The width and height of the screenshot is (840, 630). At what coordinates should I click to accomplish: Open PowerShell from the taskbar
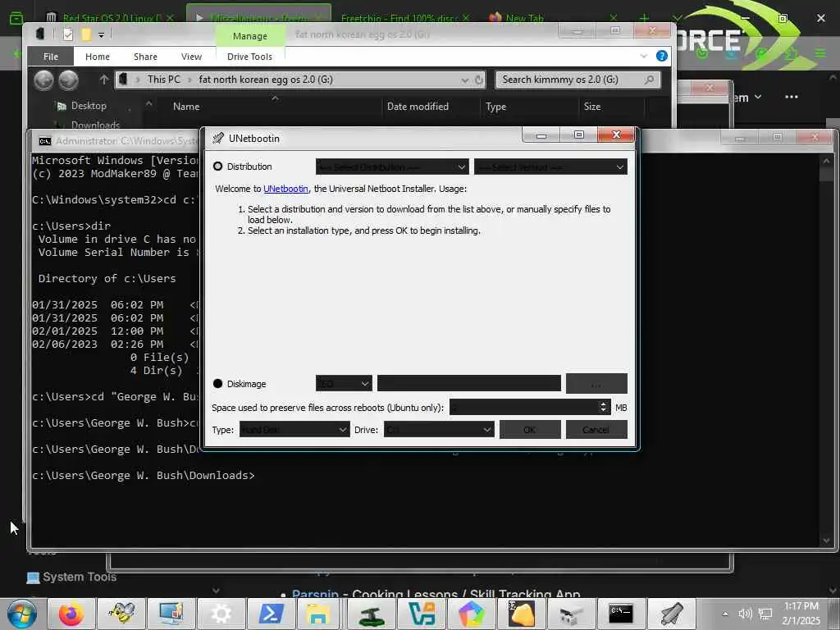(271, 614)
